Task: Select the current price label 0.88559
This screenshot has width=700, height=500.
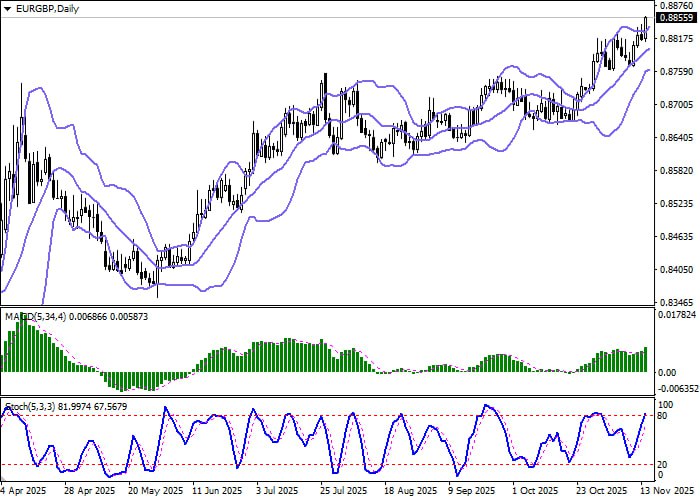Action: 677,18
